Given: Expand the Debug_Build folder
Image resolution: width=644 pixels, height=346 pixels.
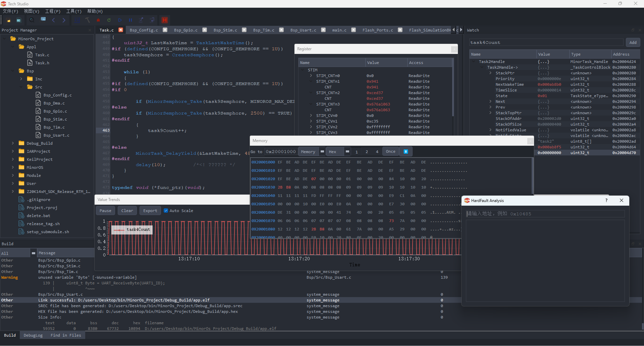Looking at the screenshot, I should [x=13, y=143].
